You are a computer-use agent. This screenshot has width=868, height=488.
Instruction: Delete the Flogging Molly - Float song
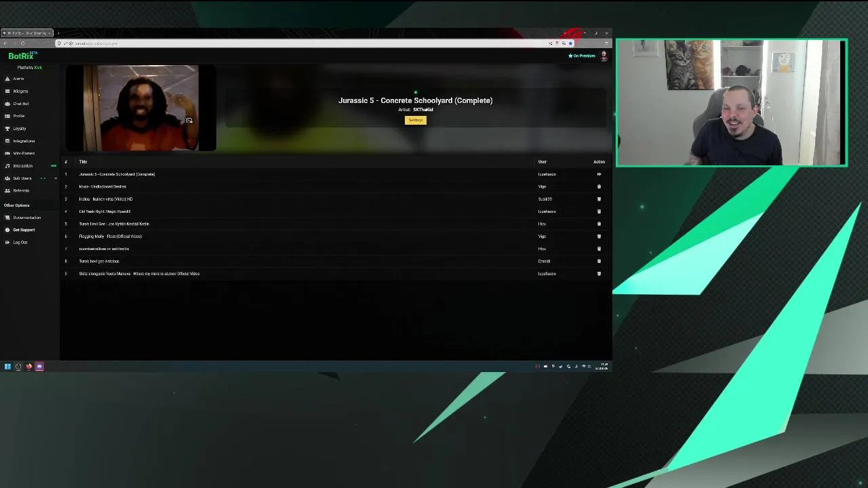pos(599,237)
